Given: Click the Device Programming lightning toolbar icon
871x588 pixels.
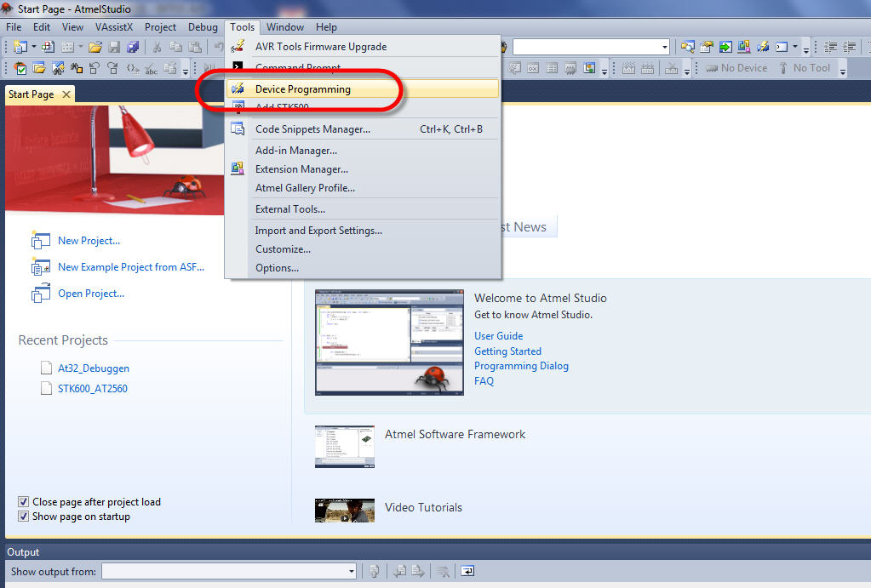Looking at the screenshot, I should click(763, 47).
